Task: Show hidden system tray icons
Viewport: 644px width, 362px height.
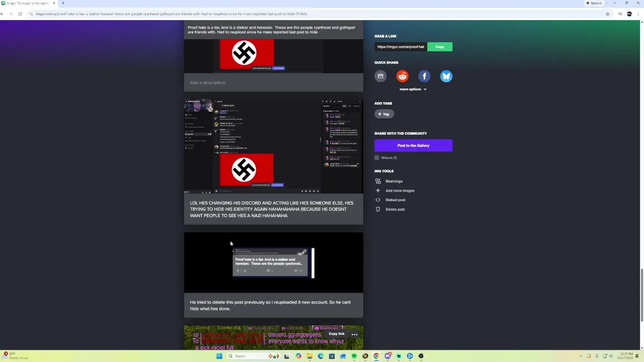Action: [x=580, y=356]
